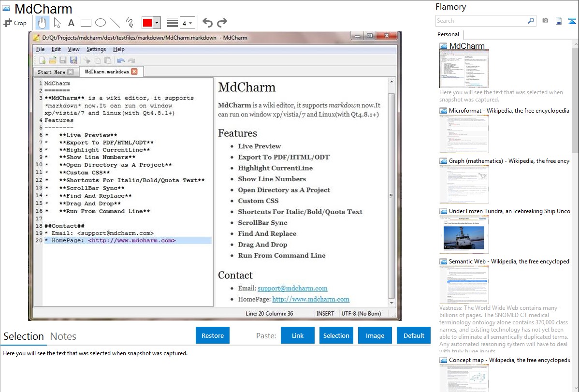Switch to the Notes tab
Image resolution: width=579 pixels, height=392 pixels.
point(63,336)
